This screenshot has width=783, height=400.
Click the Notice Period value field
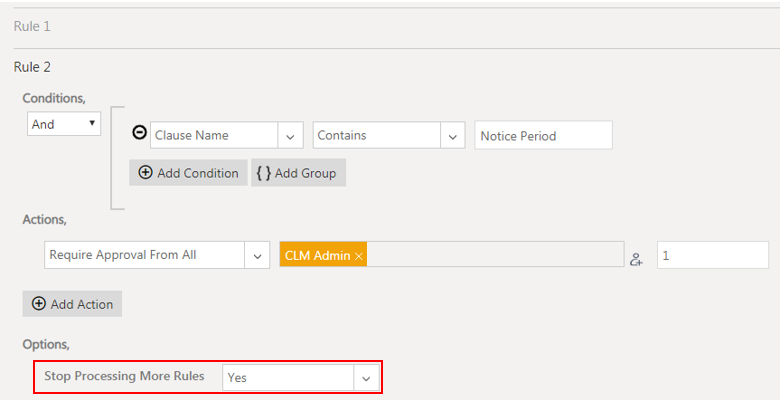(543, 136)
